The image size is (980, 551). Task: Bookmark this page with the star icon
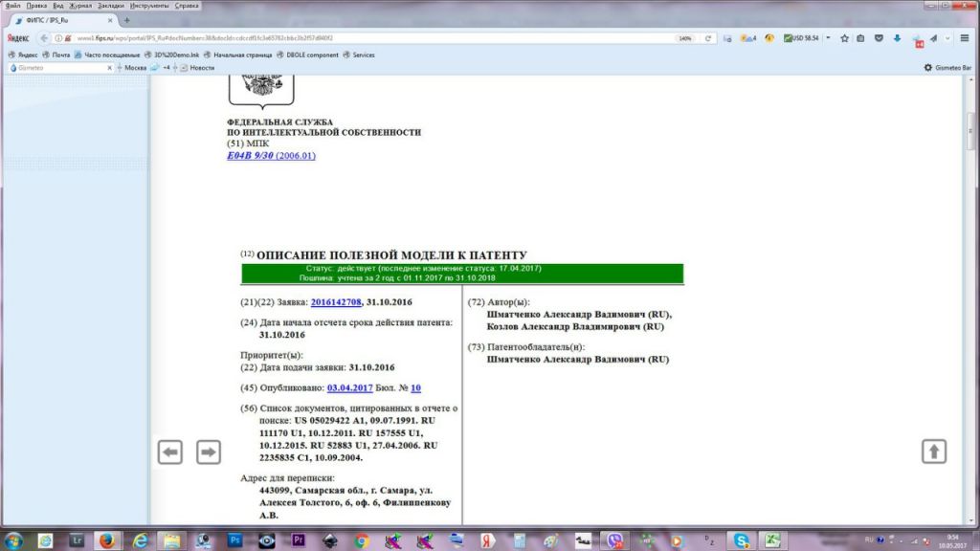(844, 38)
